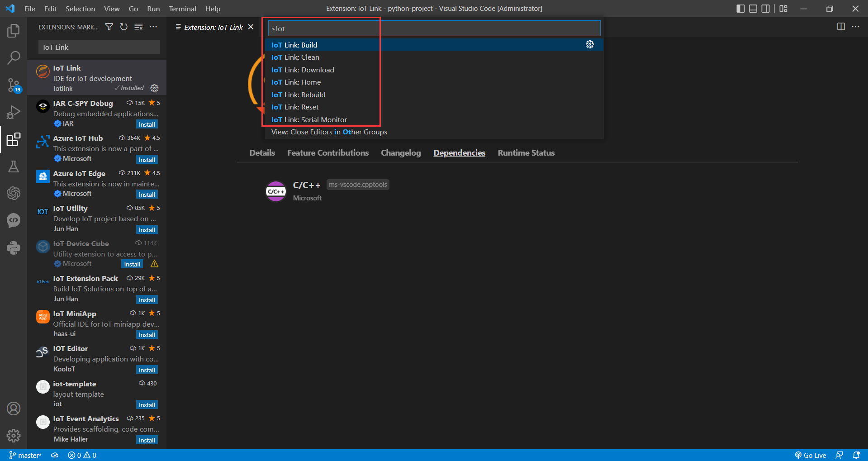Image resolution: width=868 pixels, height=461 pixels.
Task: Open errors and warnings problems indicator
Action: tap(82, 455)
